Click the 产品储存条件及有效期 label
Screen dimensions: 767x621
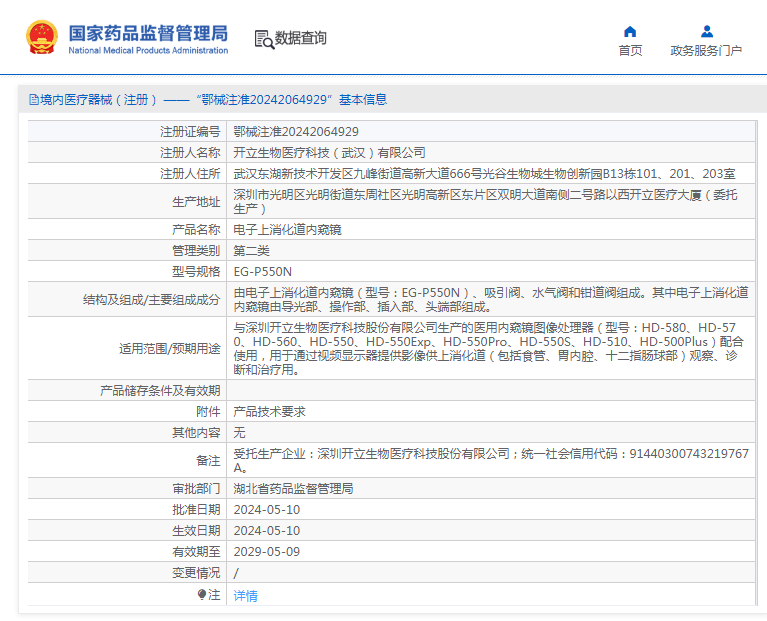pos(160,391)
